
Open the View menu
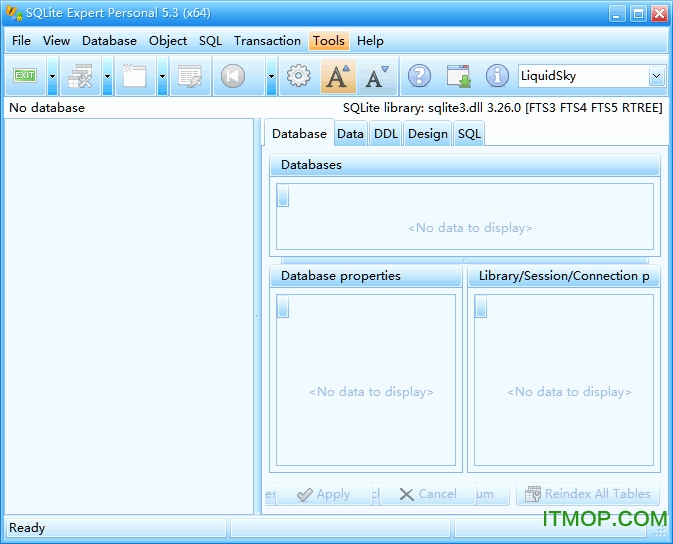tap(56, 41)
